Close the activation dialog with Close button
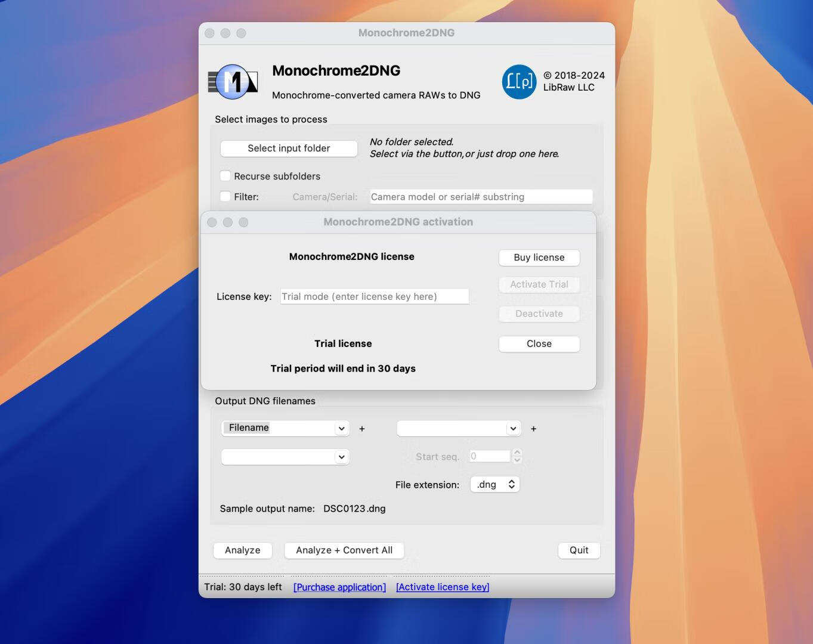 click(x=539, y=344)
